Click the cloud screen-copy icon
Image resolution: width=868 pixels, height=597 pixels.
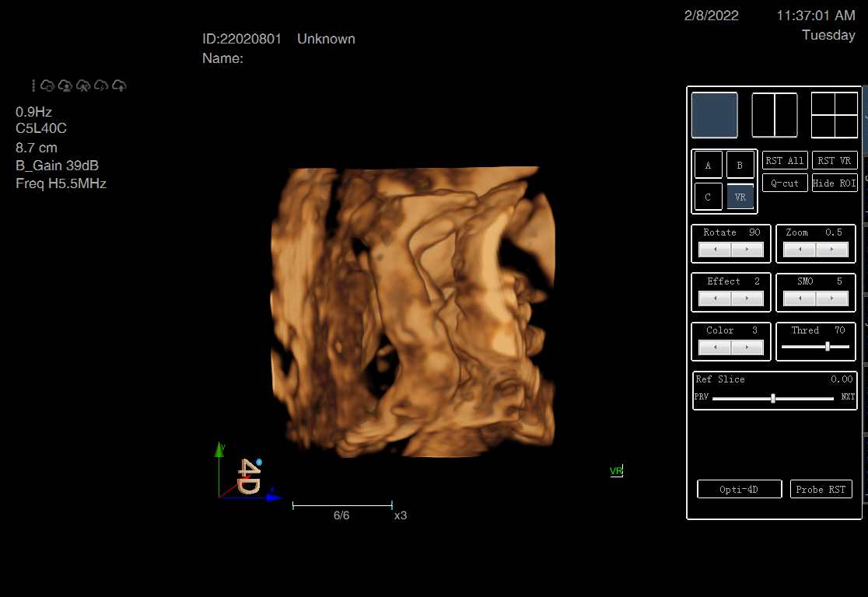[47, 86]
